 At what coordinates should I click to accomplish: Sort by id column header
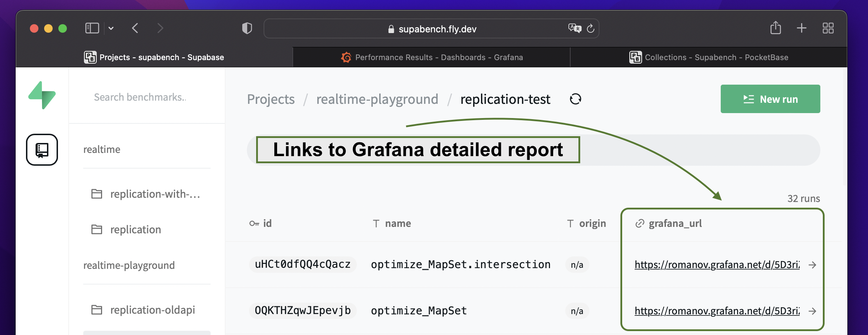[x=260, y=223]
